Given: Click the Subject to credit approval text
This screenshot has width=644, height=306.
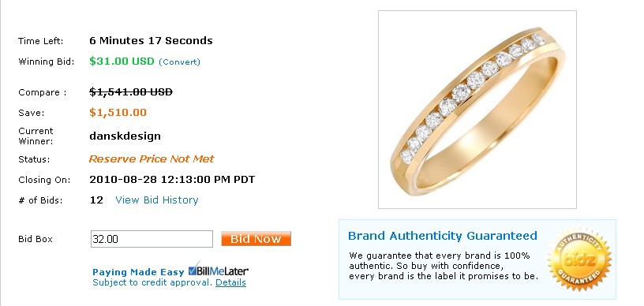Looking at the screenshot, I should pyautogui.click(x=152, y=282).
